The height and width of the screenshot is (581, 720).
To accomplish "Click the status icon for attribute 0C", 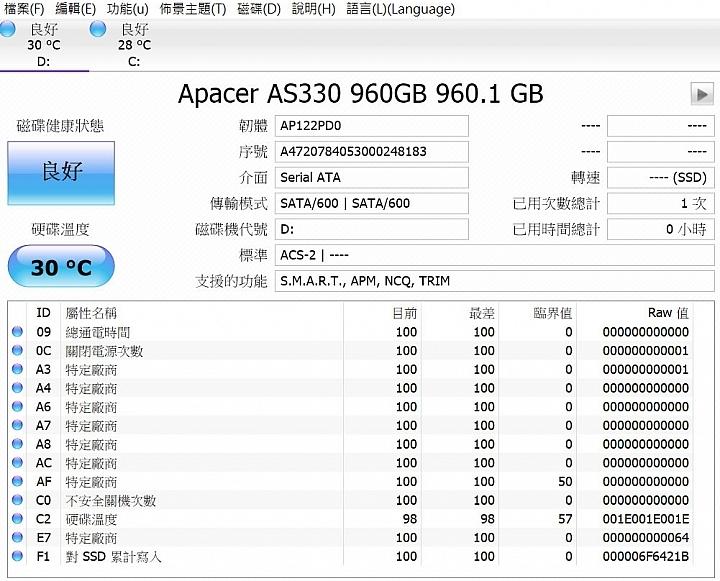I will 17,350.
